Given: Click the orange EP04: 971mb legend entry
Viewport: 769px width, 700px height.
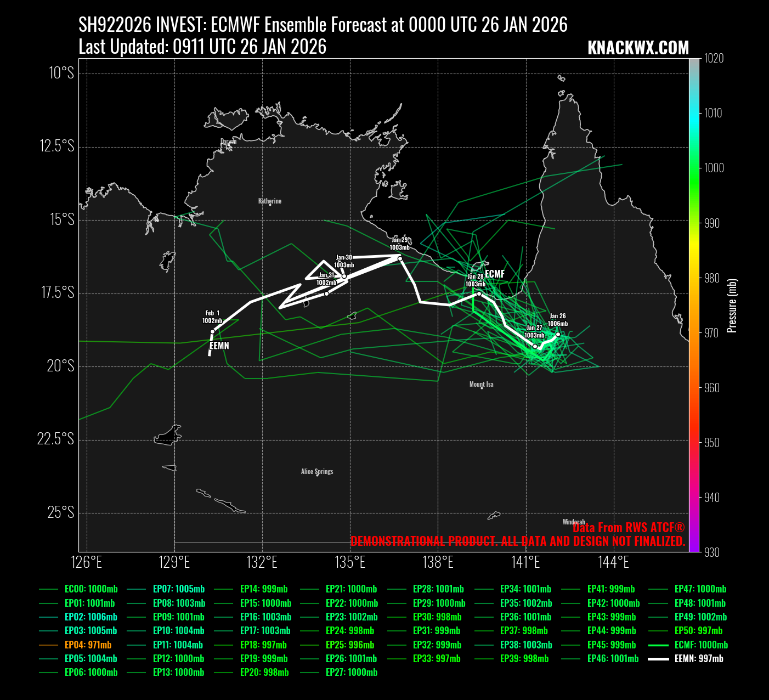Looking at the screenshot, I should pyautogui.click(x=88, y=645).
